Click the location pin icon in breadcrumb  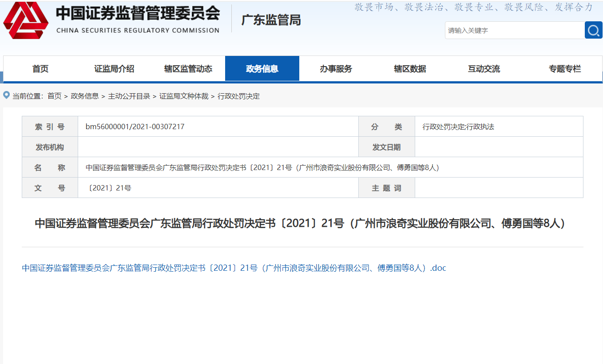point(6,95)
